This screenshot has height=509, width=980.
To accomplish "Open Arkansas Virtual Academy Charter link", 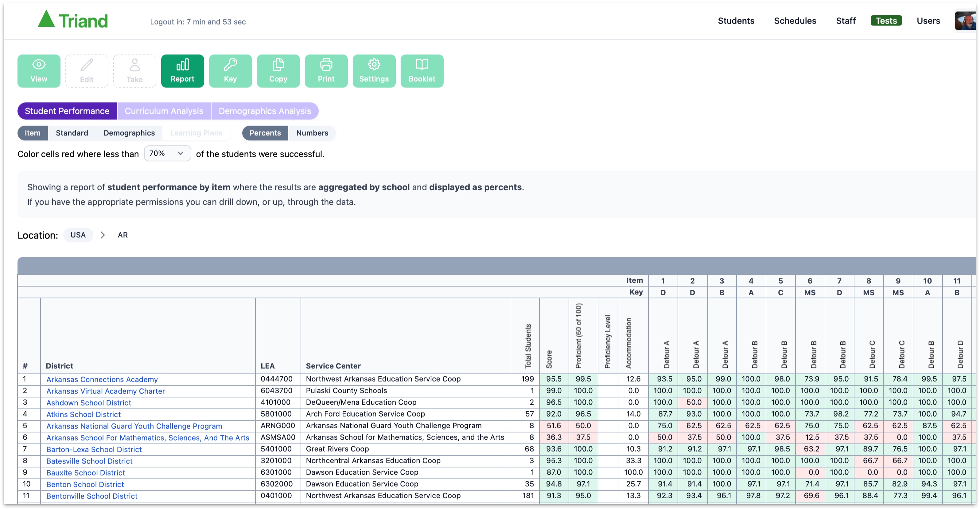I will [106, 391].
